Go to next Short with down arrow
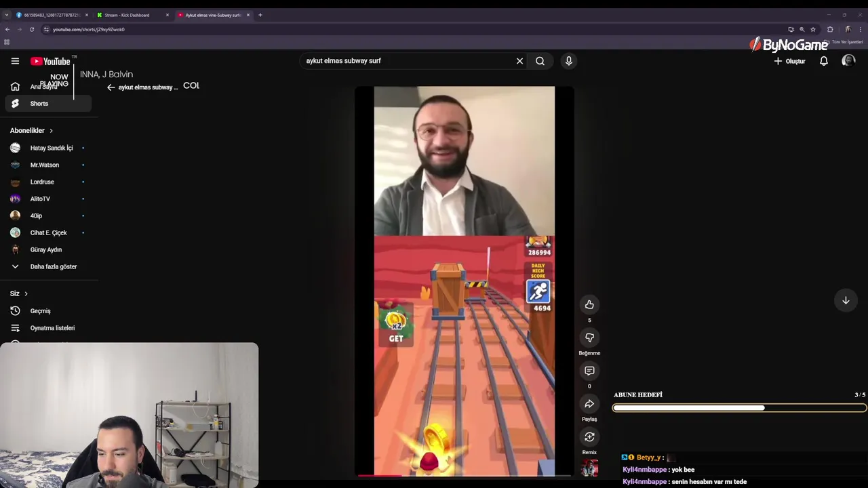 846,300
